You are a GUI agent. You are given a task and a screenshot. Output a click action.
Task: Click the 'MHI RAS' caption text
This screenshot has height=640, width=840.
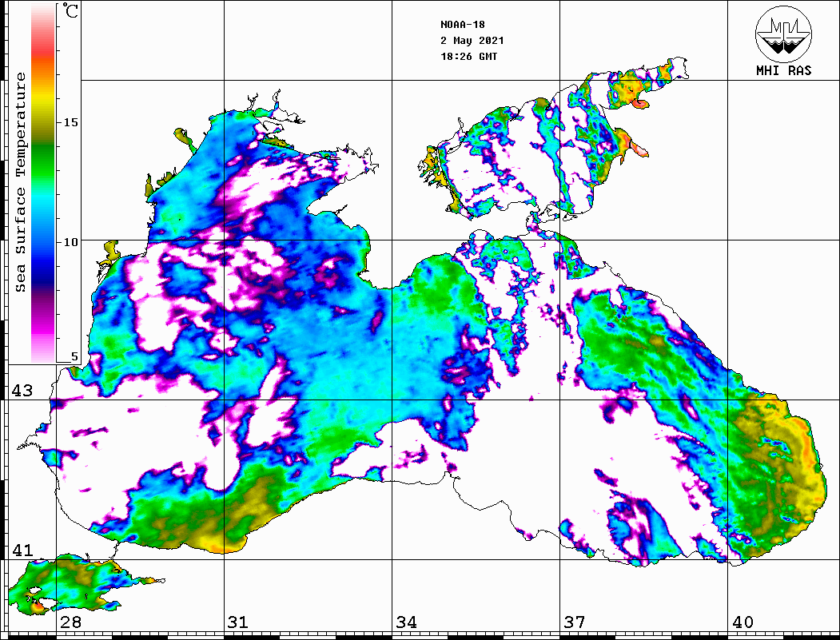pos(783,70)
